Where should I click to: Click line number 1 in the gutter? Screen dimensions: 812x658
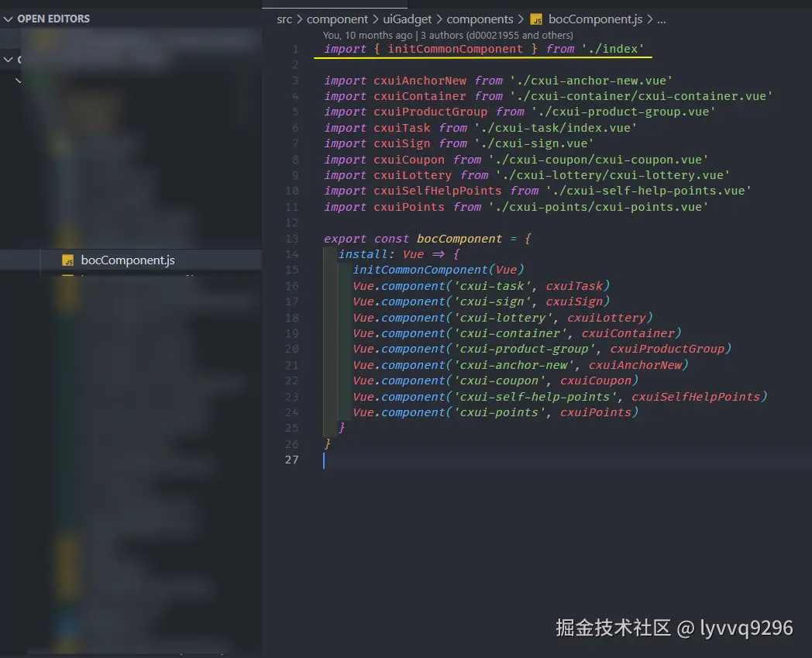coord(295,50)
